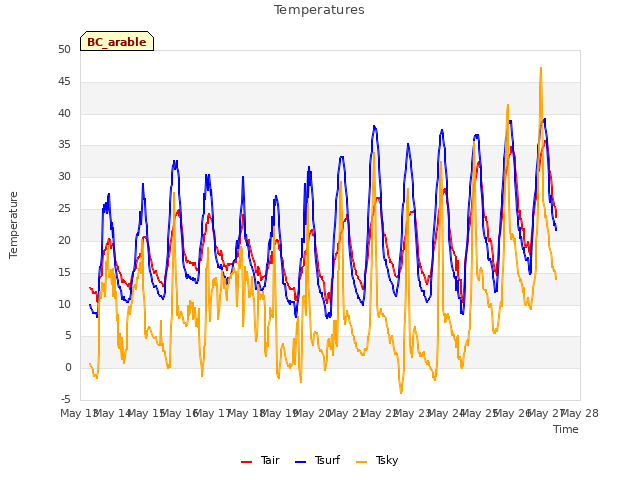The height and width of the screenshot is (480, 640).
Task: Toggle the Tsurf legend entry
Action: coord(317,460)
